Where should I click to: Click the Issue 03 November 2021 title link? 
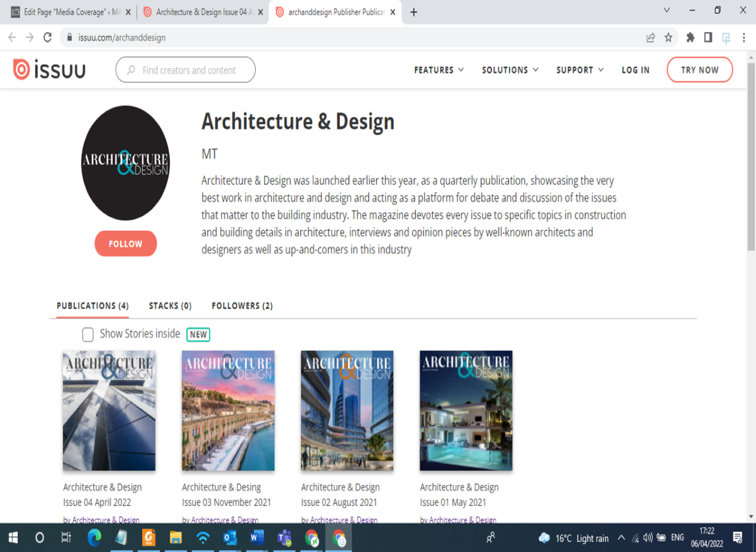(x=226, y=495)
